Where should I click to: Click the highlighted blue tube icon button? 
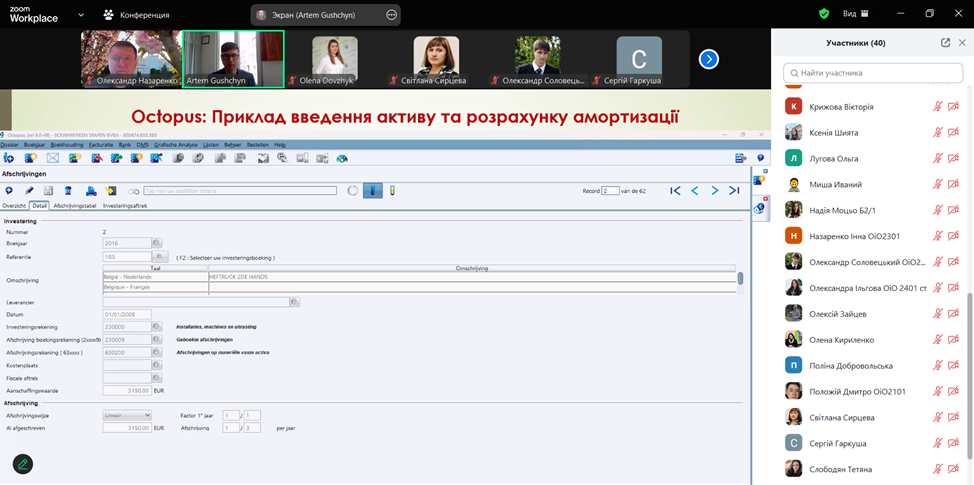(373, 191)
